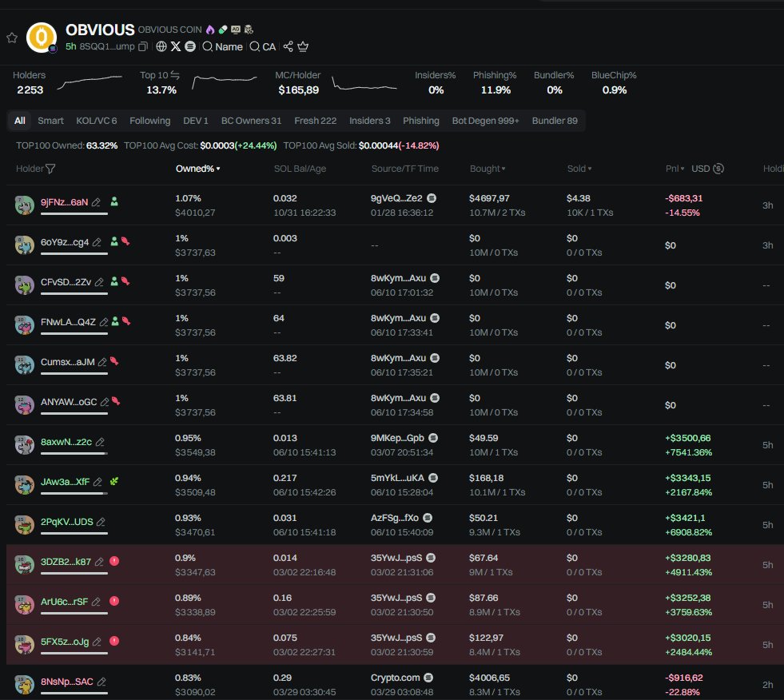Toggle the USD currency display
The image size is (784, 700).
[x=707, y=169]
